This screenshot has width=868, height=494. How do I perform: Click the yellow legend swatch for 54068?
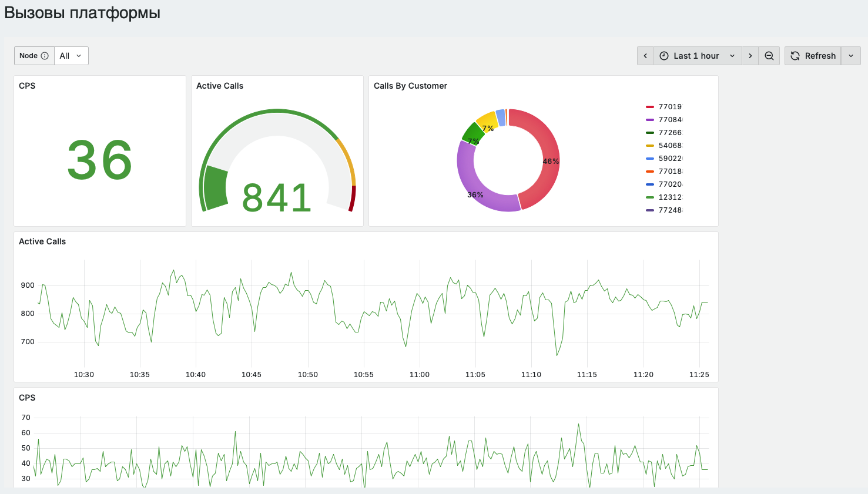click(x=650, y=146)
